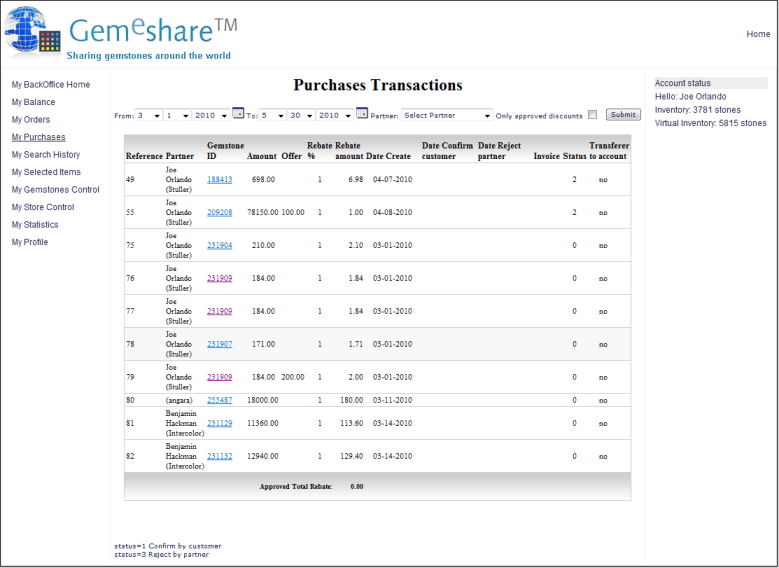Click gemstone ID 231132 link
779x568 pixels.
tap(219, 456)
